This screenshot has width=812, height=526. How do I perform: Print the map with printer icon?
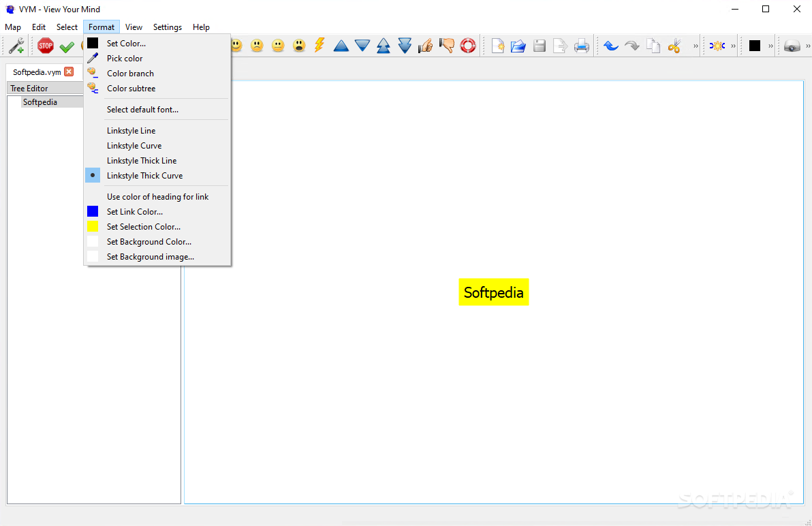coord(582,46)
